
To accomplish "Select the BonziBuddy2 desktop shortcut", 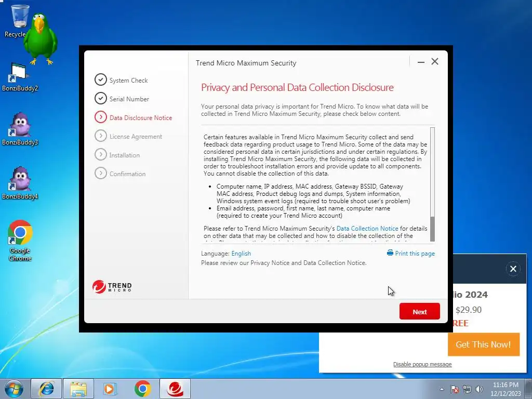I will (x=20, y=77).
